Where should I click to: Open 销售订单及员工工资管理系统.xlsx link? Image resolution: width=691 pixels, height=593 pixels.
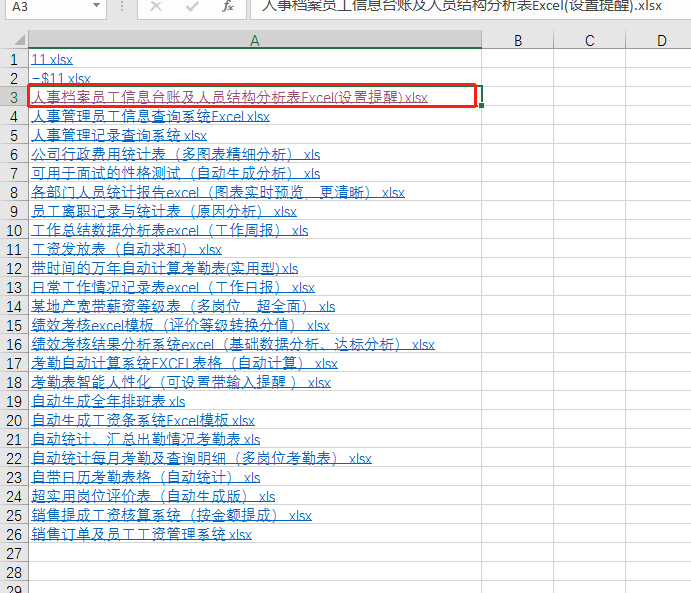click(x=141, y=534)
